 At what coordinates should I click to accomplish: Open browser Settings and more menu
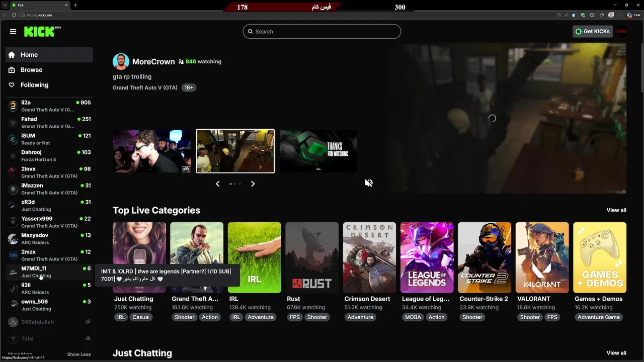620,15
